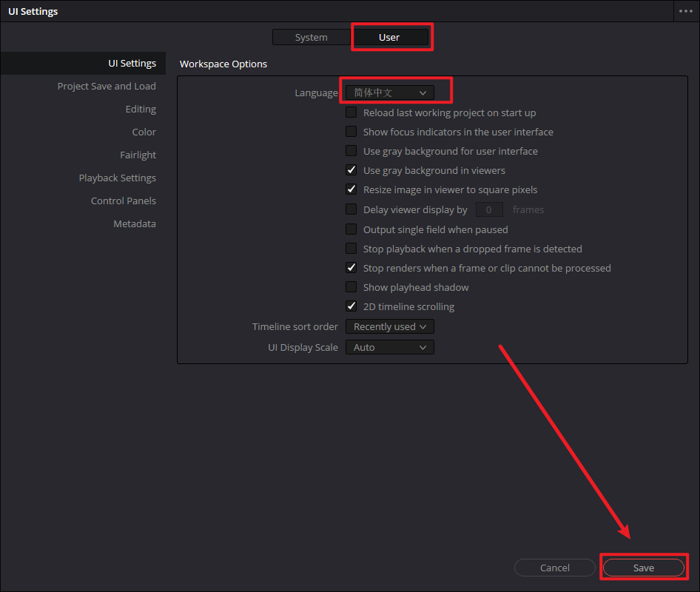
Task: Click the Save button
Action: coord(643,568)
